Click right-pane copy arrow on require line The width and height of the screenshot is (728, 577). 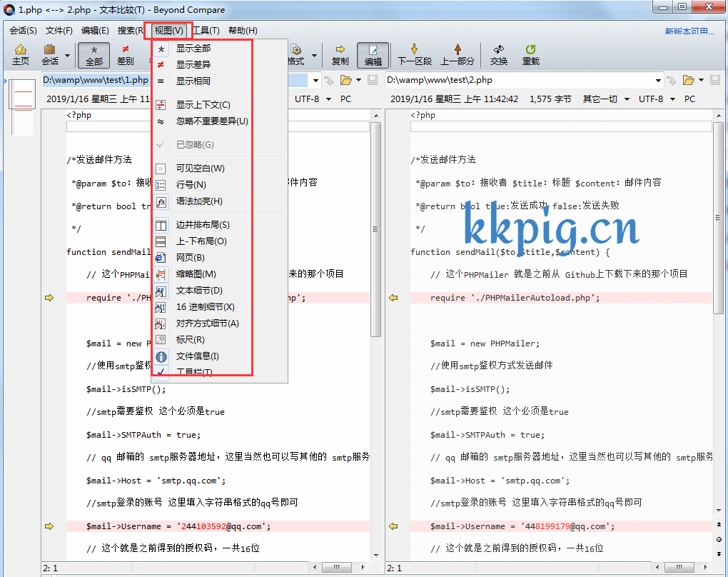[x=393, y=298]
